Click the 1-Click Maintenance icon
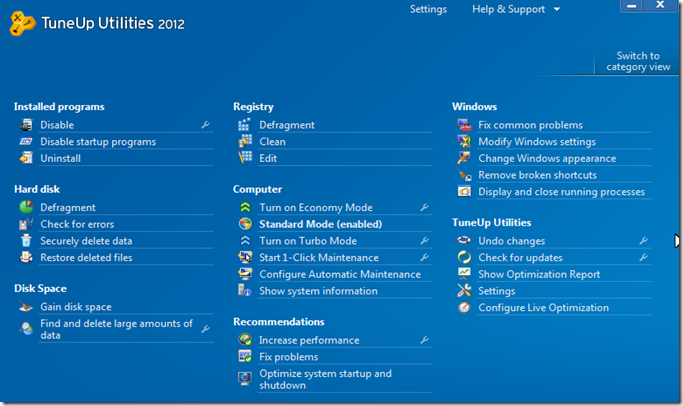The height and width of the screenshot is (406, 683). (x=245, y=257)
